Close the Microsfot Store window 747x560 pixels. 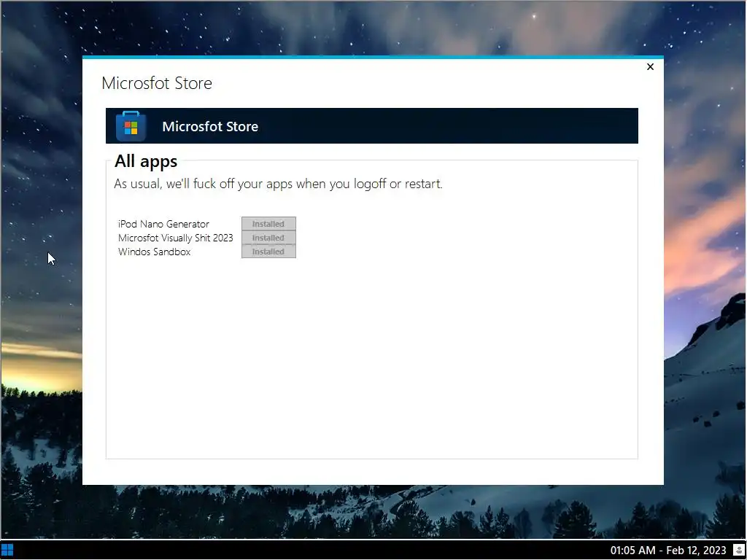coord(650,66)
